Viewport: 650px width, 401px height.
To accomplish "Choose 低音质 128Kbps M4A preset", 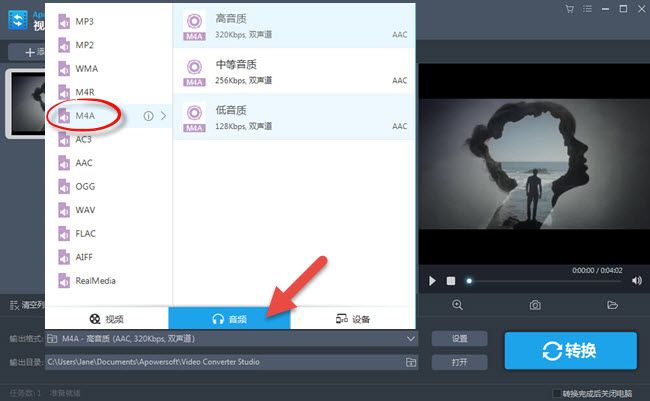I will click(x=294, y=117).
